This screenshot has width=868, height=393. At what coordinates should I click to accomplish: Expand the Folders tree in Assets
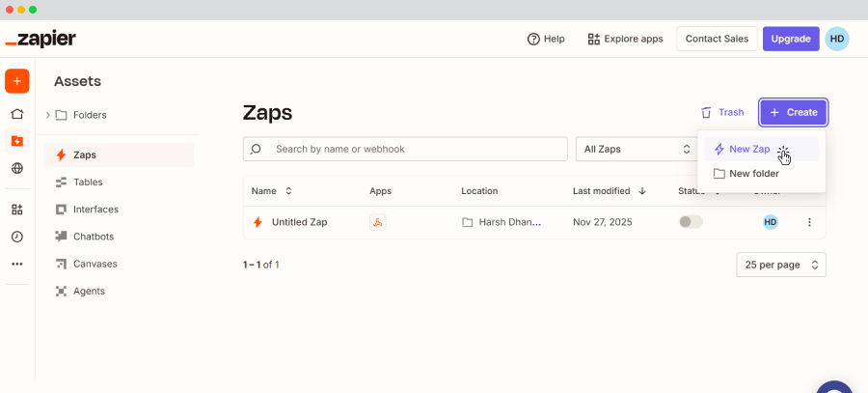pyautogui.click(x=48, y=115)
